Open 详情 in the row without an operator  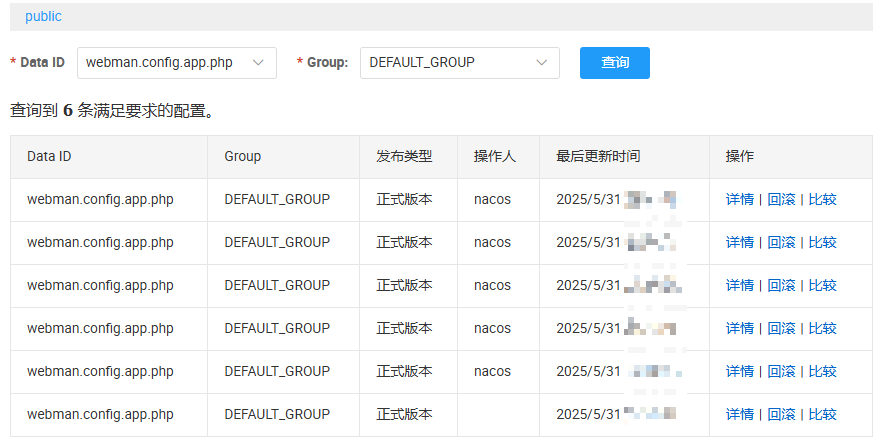click(x=740, y=414)
